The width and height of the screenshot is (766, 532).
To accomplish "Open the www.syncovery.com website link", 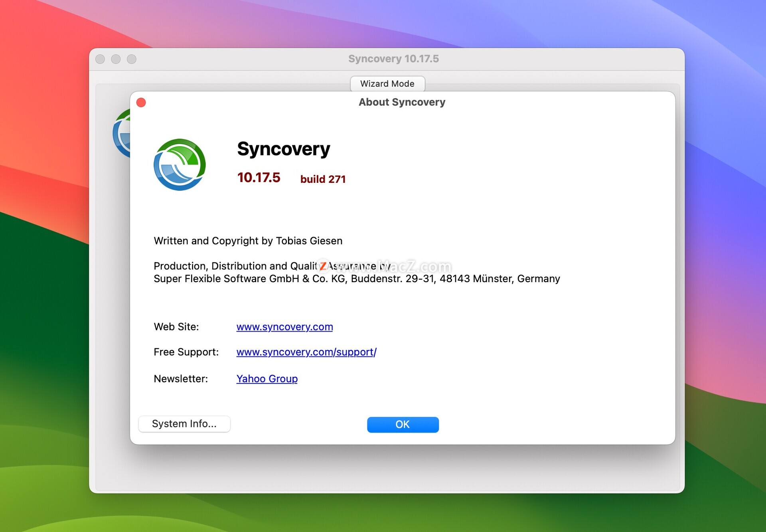I will click(x=284, y=326).
